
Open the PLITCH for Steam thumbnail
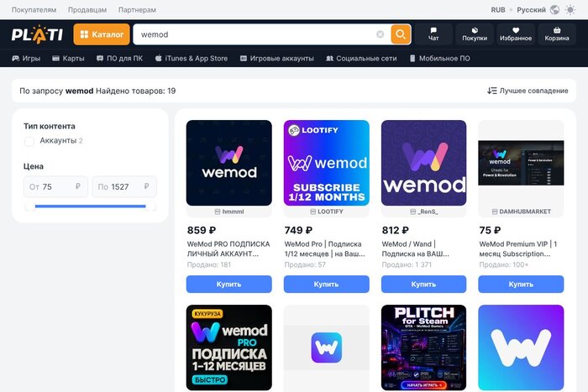click(x=423, y=348)
